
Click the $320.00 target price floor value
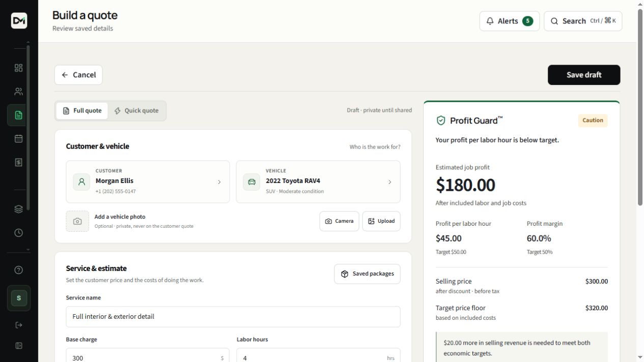[x=597, y=308]
